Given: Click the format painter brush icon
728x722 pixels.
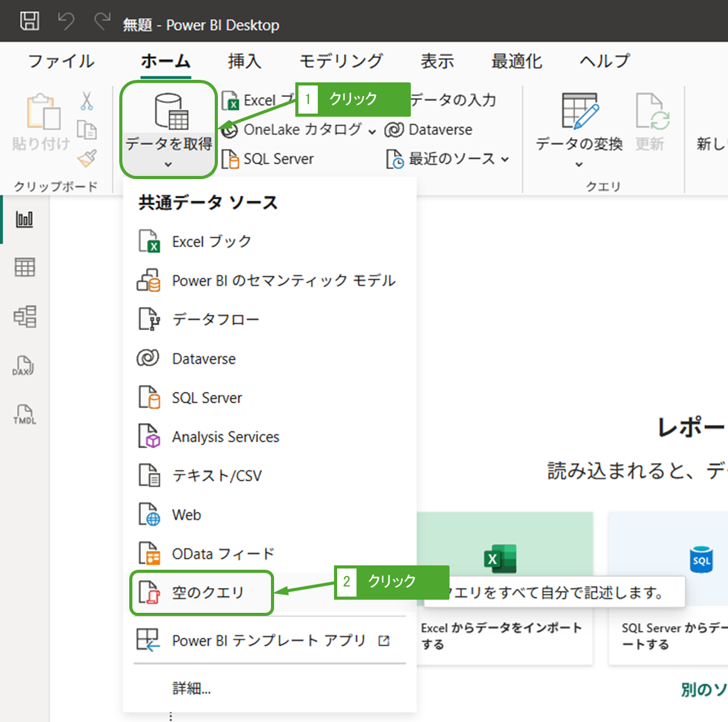Looking at the screenshot, I should [87, 159].
